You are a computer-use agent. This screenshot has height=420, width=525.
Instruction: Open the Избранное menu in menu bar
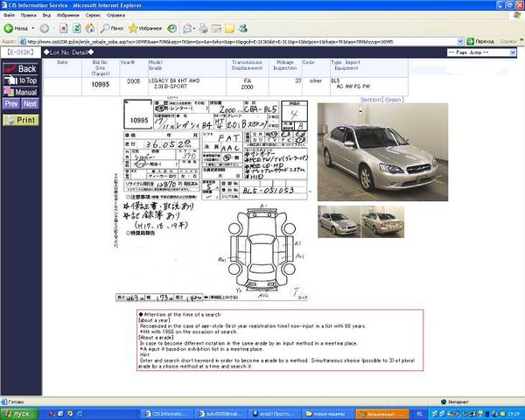[68, 16]
